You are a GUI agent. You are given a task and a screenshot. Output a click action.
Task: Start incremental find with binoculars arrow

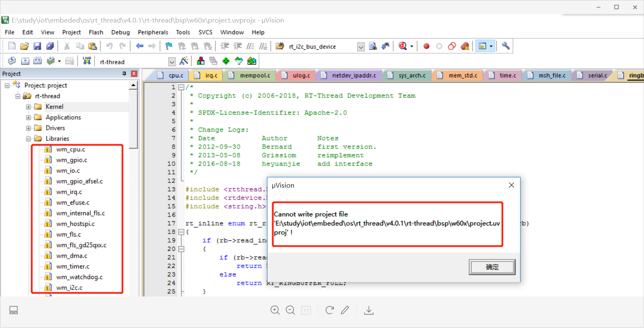click(385, 46)
